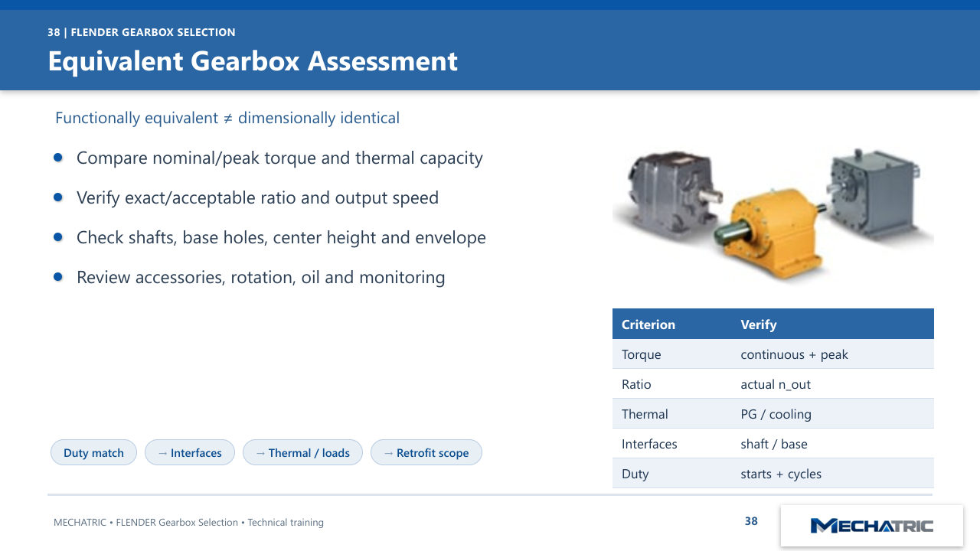Click the Equivalent Gearbox Assessment title
980x551 pixels.
tap(253, 61)
